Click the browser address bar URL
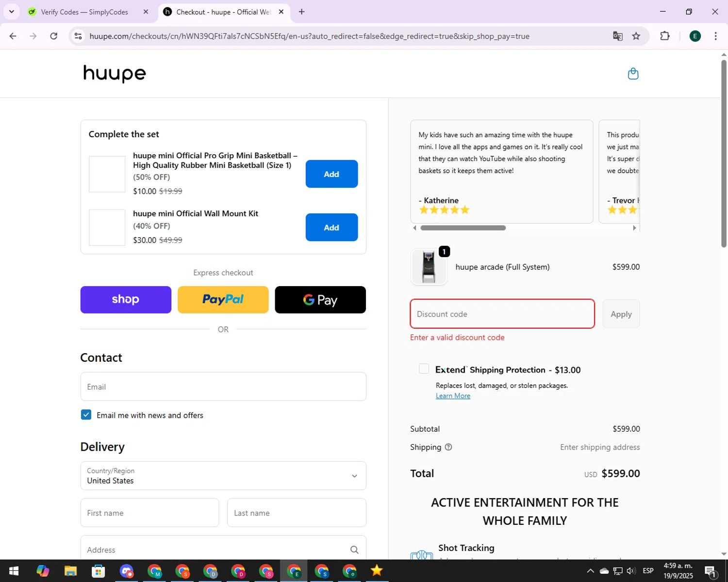The width and height of the screenshot is (728, 582). click(x=309, y=36)
